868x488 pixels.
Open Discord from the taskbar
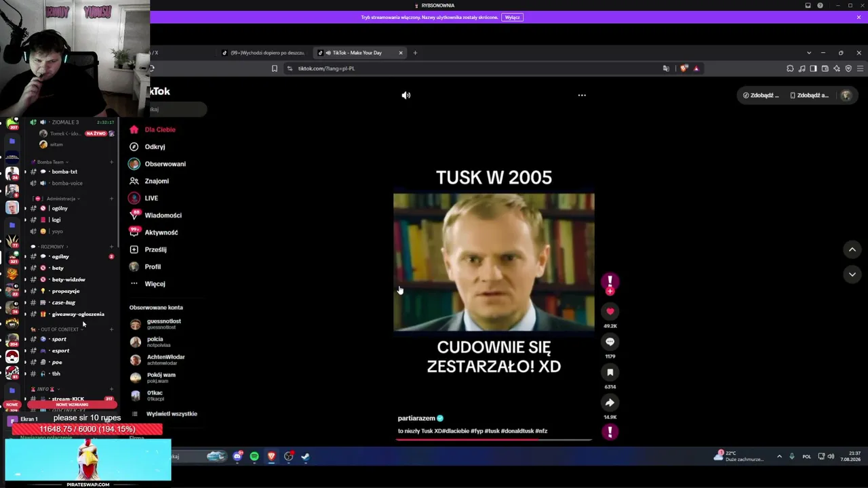tap(237, 457)
